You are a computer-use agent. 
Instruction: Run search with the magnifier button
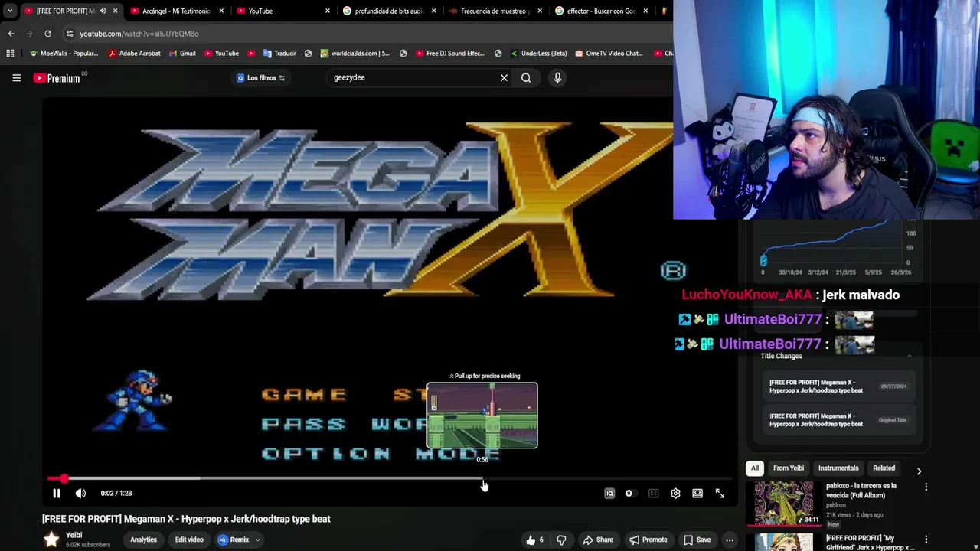[526, 77]
